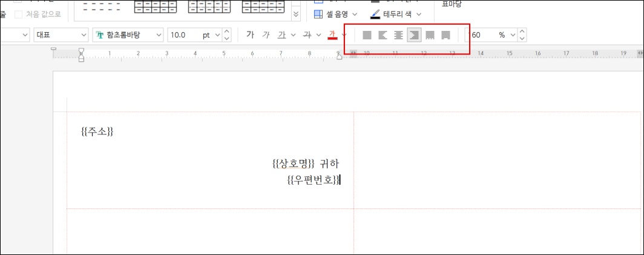Apply underline to selected text

point(281,35)
